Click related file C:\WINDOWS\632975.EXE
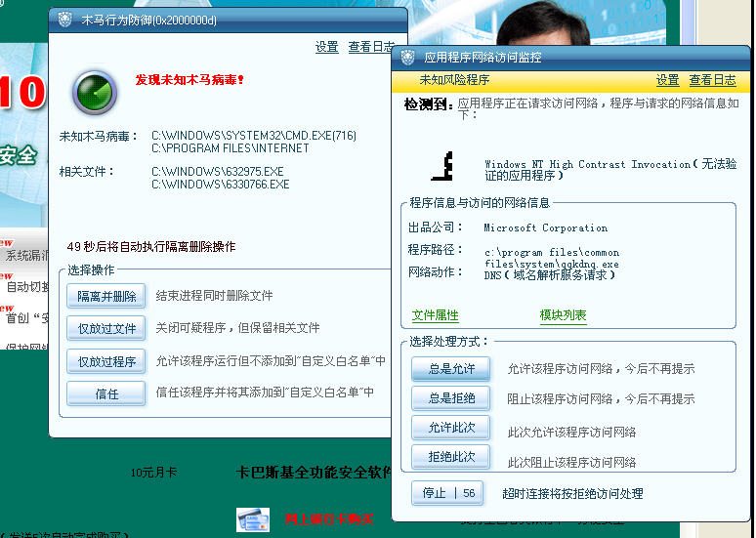Screen dimensions: 756x538 click(218, 172)
